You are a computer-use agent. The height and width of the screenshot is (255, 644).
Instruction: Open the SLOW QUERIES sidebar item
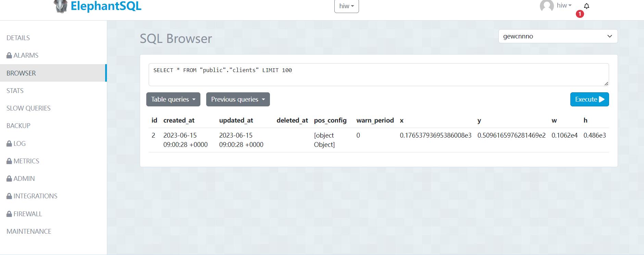(28, 108)
